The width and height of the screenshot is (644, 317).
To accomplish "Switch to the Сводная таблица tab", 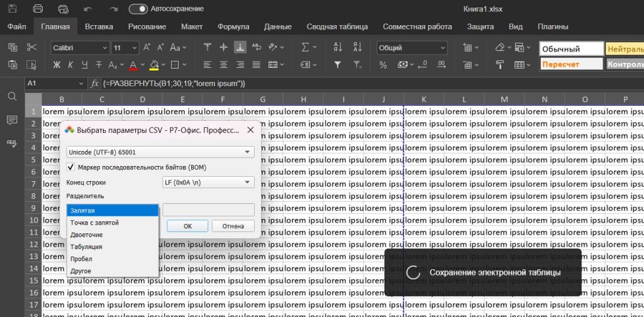I will tap(337, 26).
